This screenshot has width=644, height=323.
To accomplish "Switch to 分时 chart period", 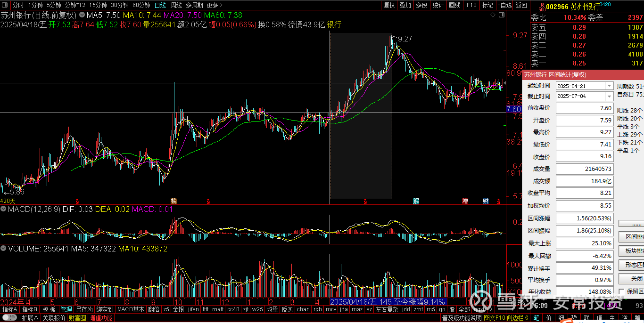I will click(x=18, y=5).
